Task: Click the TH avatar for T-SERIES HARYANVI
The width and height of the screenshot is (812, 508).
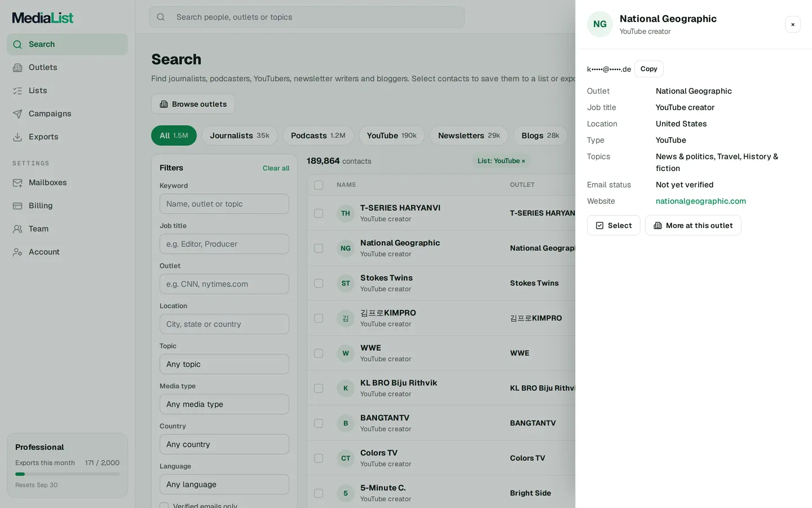Action: pyautogui.click(x=346, y=213)
